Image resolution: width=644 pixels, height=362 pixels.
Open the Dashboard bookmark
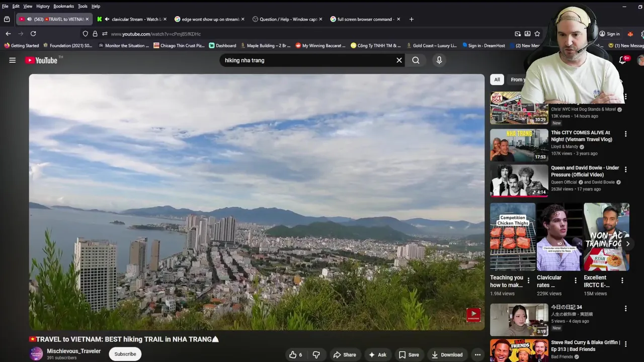pyautogui.click(x=222, y=45)
